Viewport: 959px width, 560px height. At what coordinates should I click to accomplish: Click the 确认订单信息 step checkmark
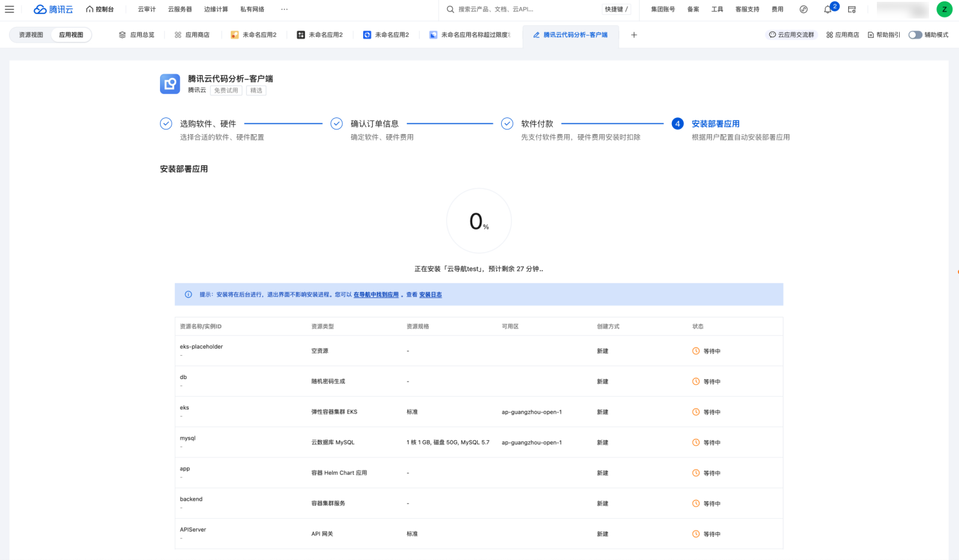(x=337, y=123)
